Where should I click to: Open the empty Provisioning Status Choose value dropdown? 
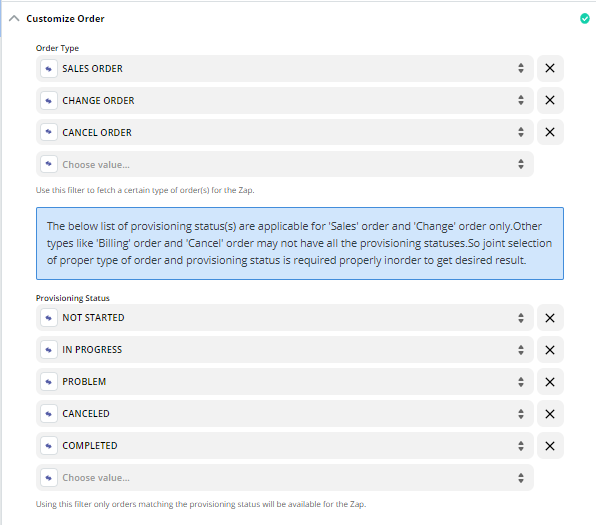tap(285, 477)
